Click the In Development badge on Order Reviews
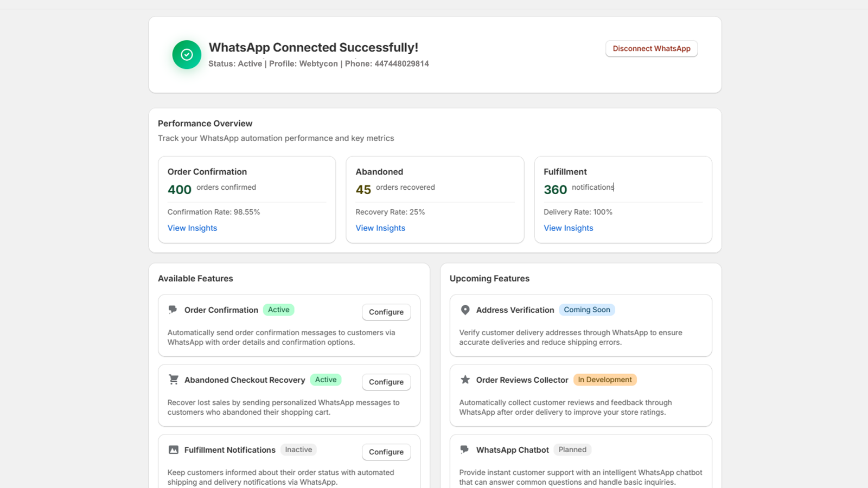The height and width of the screenshot is (488, 868). click(x=604, y=380)
